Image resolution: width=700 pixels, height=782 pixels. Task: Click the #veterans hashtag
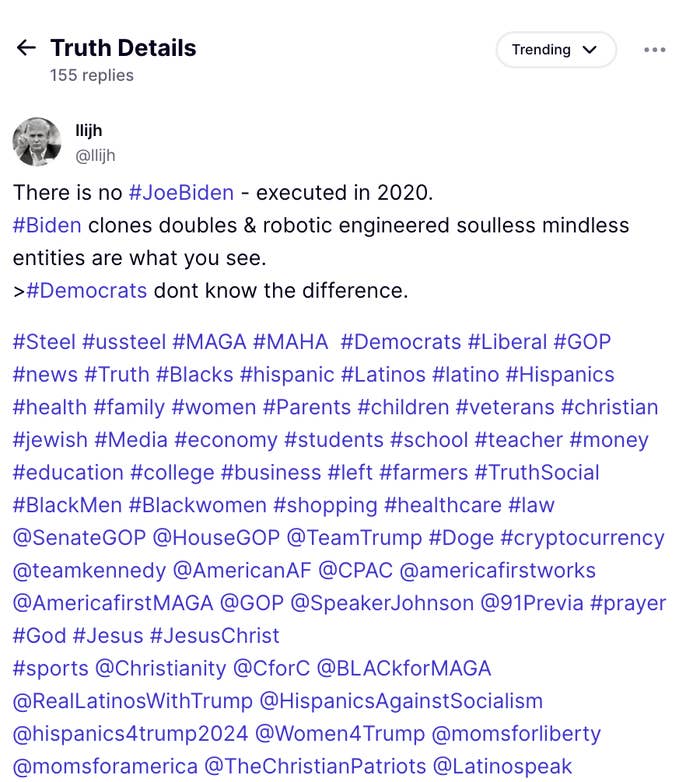point(504,407)
